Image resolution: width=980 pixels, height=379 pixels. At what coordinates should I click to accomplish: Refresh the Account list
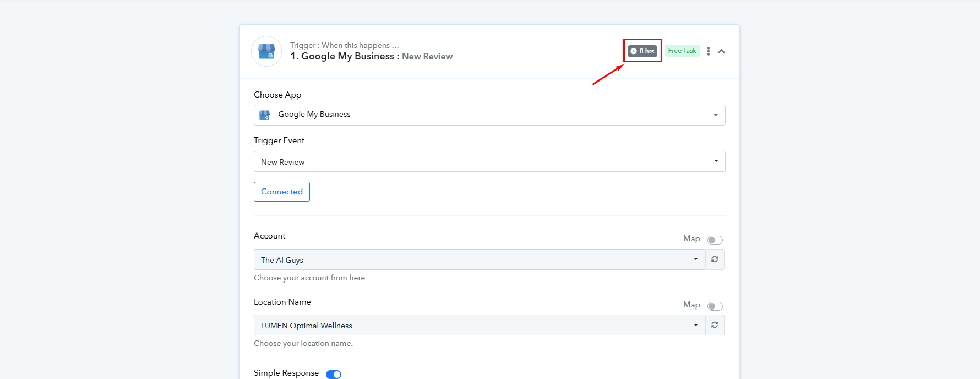pos(715,259)
